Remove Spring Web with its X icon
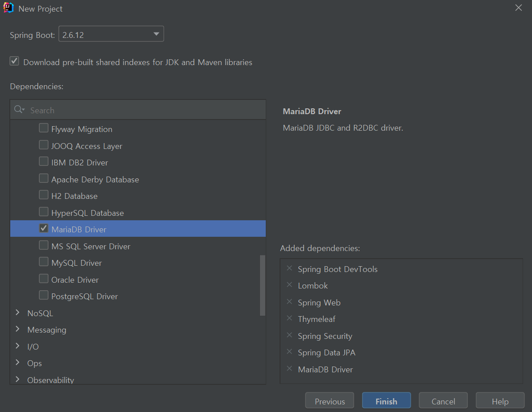532x412 pixels. (289, 301)
